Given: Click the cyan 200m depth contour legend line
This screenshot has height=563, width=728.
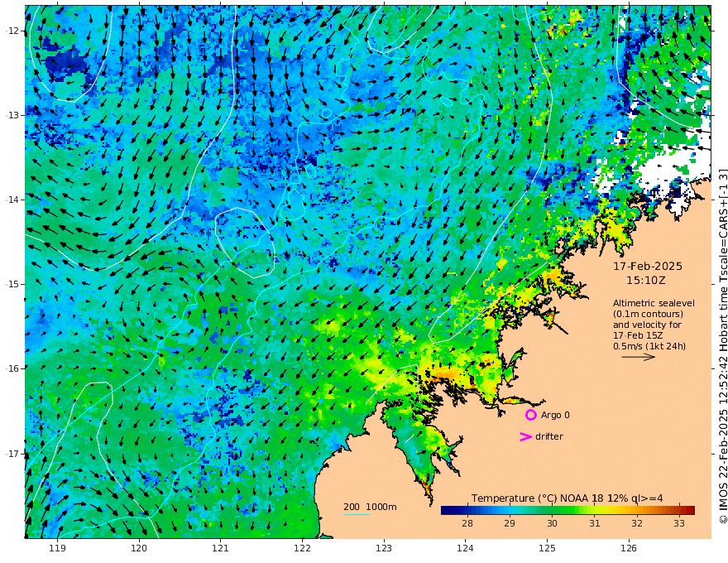Looking at the screenshot, I should (x=357, y=514).
